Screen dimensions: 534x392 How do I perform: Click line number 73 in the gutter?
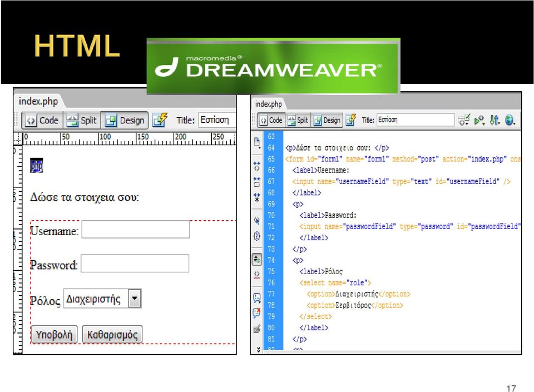[271, 249]
